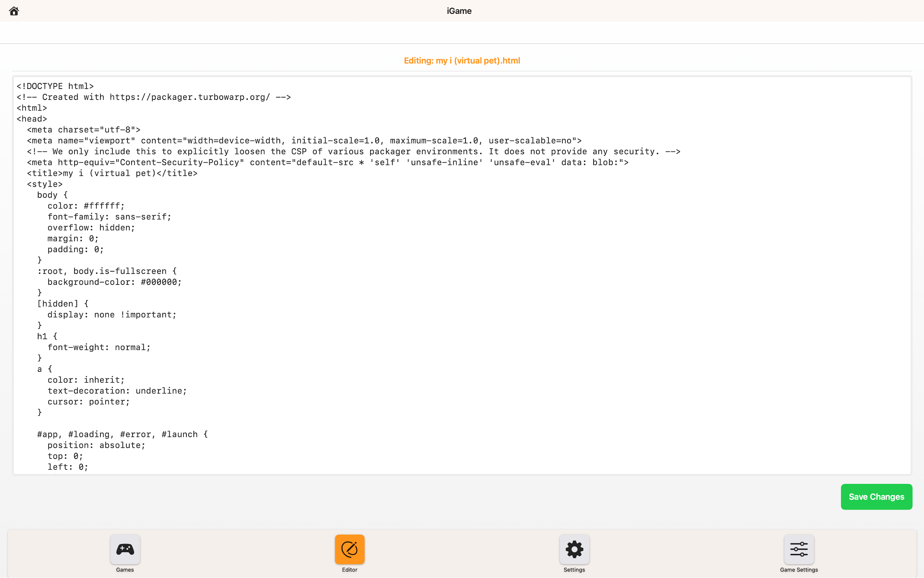Click the meta viewport line
Viewport: 924px width, 578px height.
click(x=304, y=141)
